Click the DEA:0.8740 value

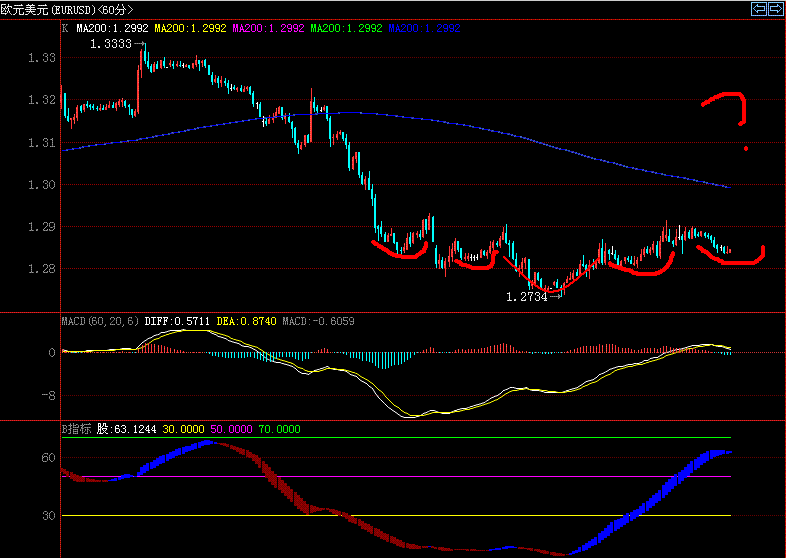[x=246, y=321]
